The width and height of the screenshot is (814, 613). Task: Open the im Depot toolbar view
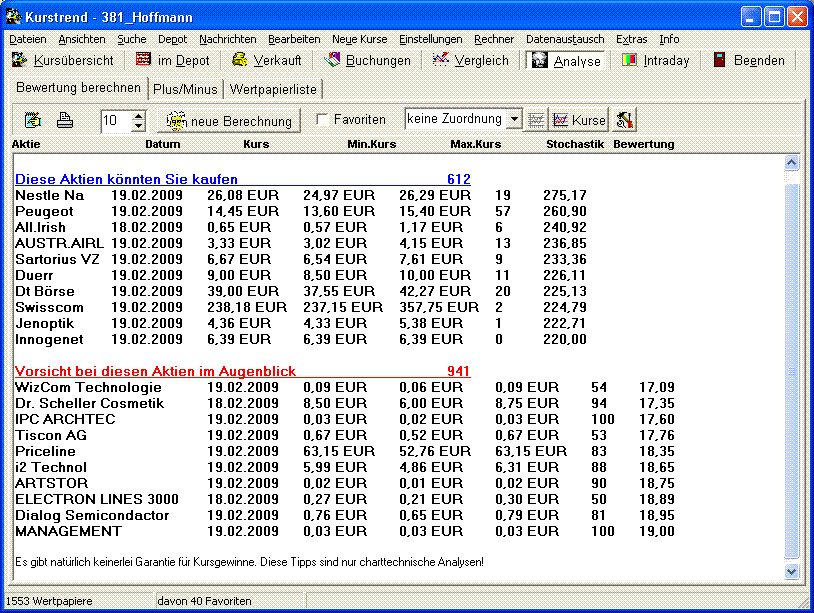(x=173, y=60)
